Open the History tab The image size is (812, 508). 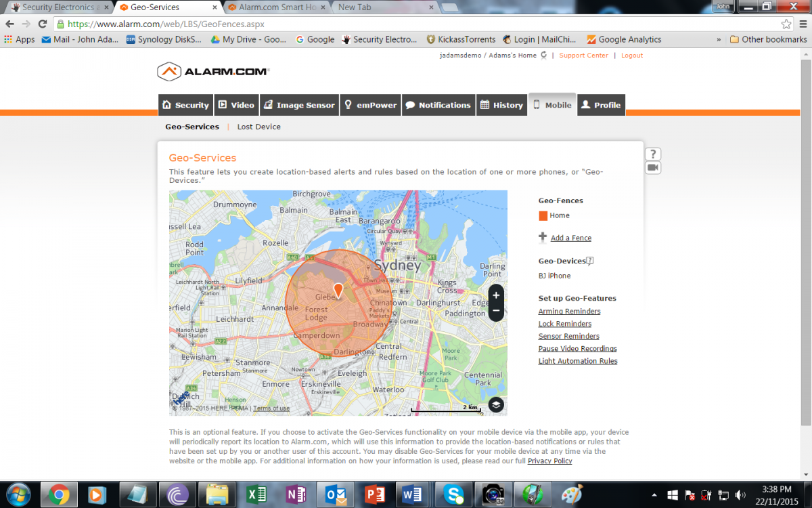coord(501,105)
